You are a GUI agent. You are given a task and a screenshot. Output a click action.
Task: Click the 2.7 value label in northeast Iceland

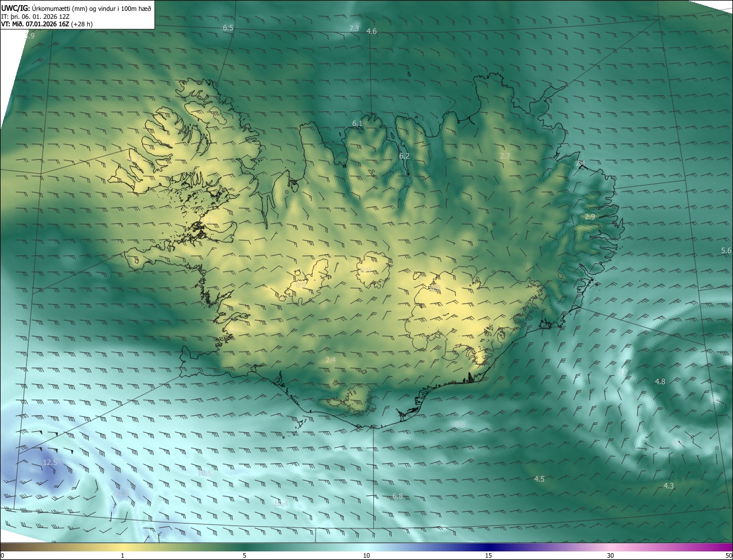pos(505,156)
